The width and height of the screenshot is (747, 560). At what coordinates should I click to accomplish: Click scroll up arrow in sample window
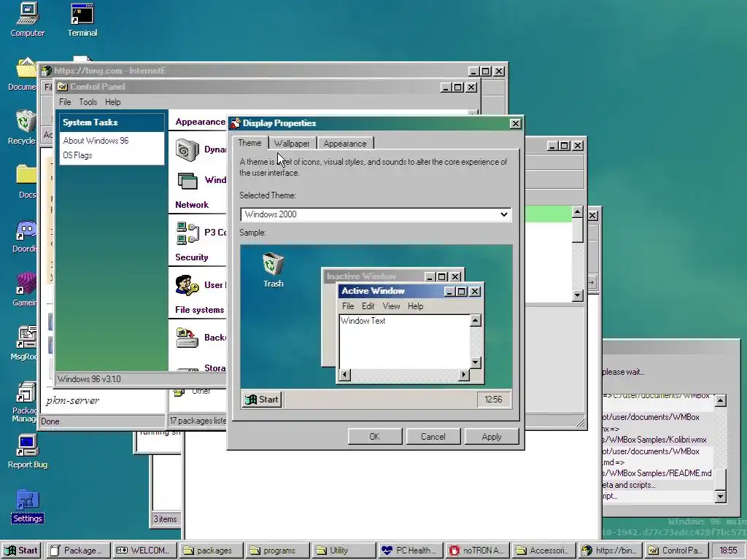(475, 321)
